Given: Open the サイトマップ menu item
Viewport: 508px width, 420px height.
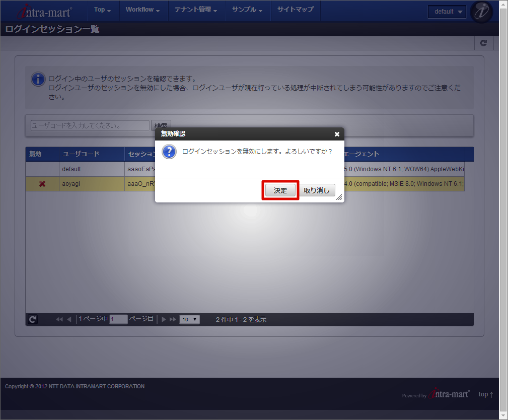Looking at the screenshot, I should click(296, 10).
